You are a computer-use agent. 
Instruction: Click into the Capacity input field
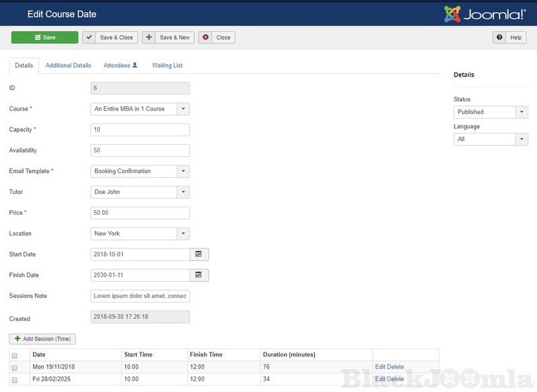[140, 130]
